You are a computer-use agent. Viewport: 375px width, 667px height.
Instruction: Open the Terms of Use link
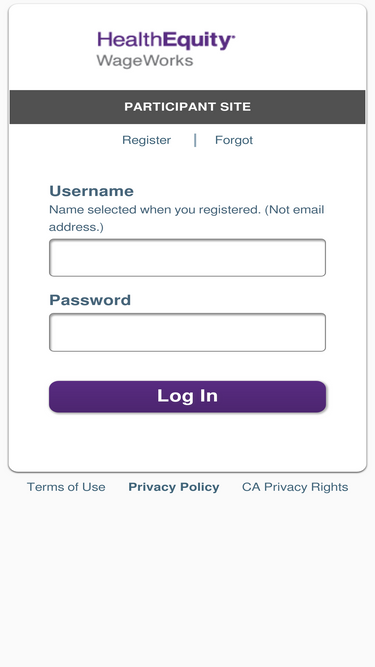tap(66, 487)
